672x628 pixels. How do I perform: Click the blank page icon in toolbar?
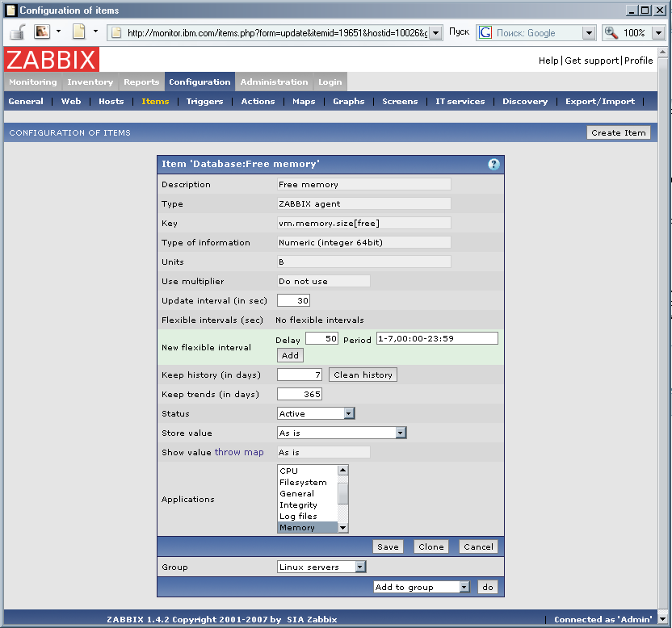(x=78, y=32)
